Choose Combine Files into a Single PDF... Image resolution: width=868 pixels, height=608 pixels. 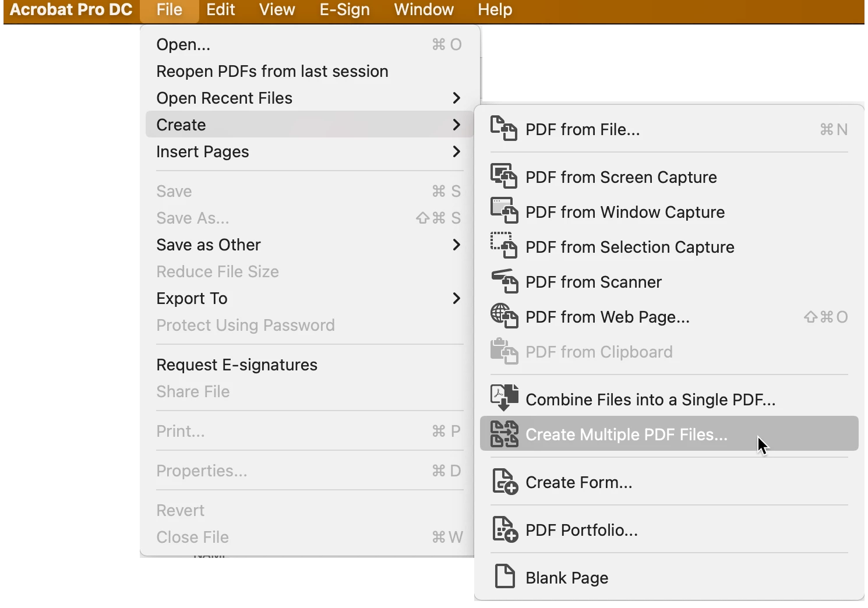tap(669, 400)
